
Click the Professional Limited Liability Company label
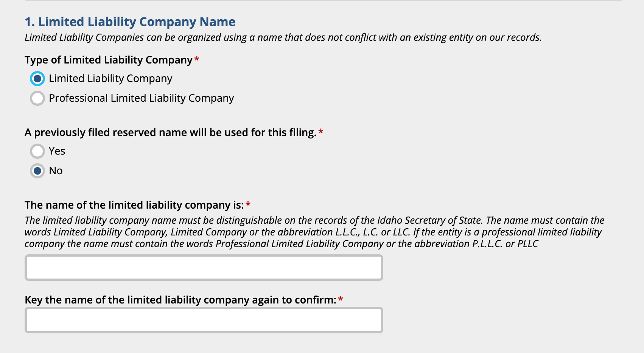[x=141, y=98]
